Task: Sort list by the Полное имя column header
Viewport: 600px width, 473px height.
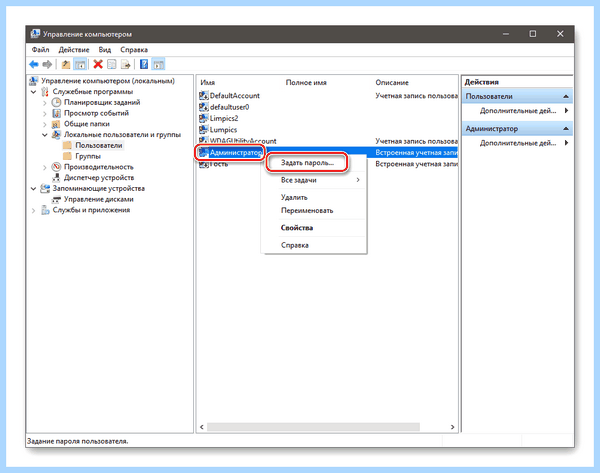Action: point(306,82)
